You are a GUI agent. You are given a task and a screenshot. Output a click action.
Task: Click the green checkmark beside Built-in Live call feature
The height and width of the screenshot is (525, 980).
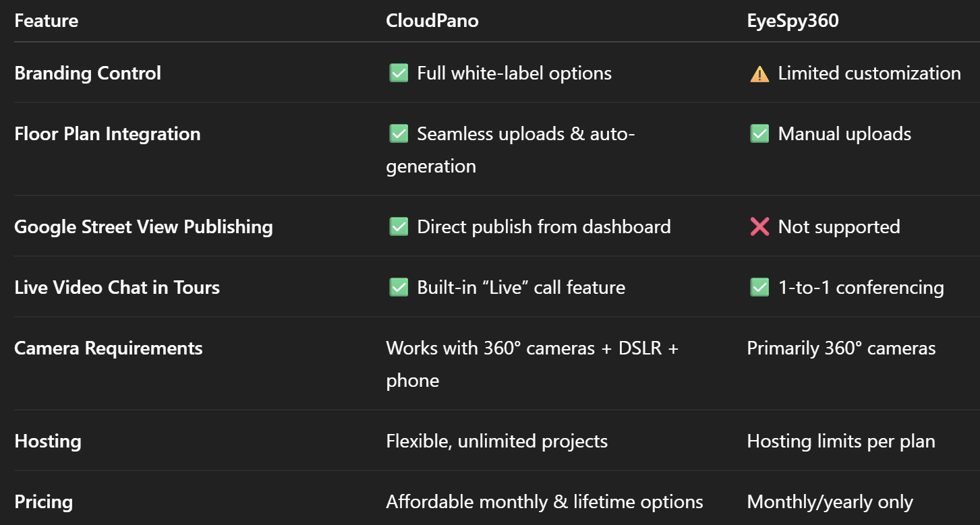click(x=399, y=287)
